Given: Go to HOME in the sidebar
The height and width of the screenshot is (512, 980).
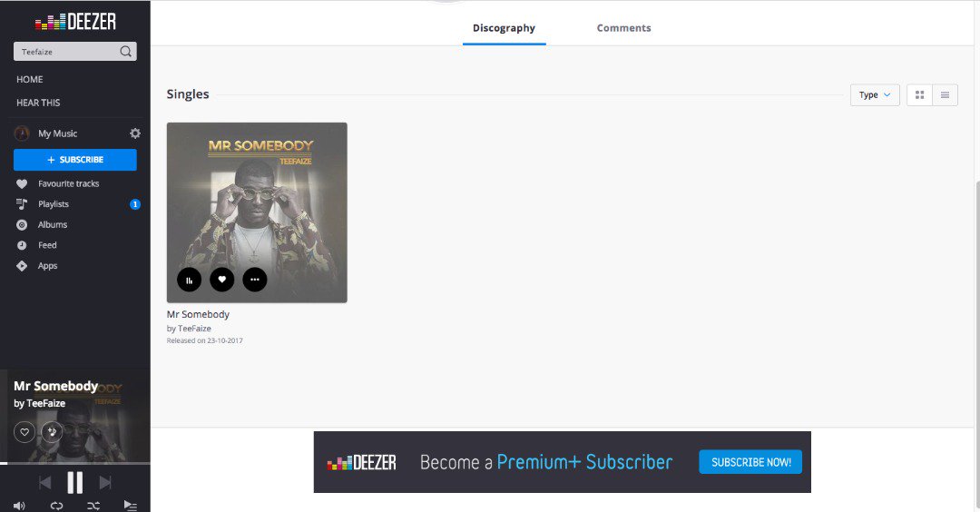Looking at the screenshot, I should tap(29, 79).
